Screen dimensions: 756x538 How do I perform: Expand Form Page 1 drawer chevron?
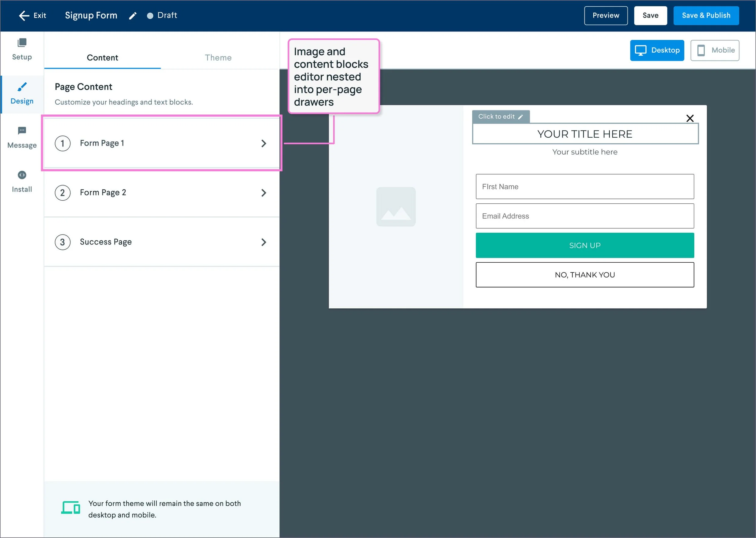(x=263, y=143)
